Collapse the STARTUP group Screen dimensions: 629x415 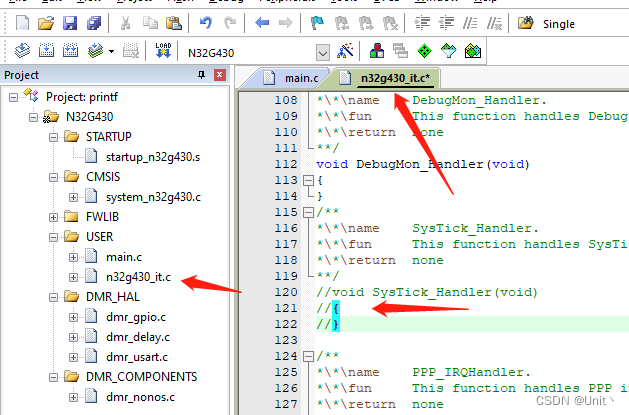tap(53, 137)
